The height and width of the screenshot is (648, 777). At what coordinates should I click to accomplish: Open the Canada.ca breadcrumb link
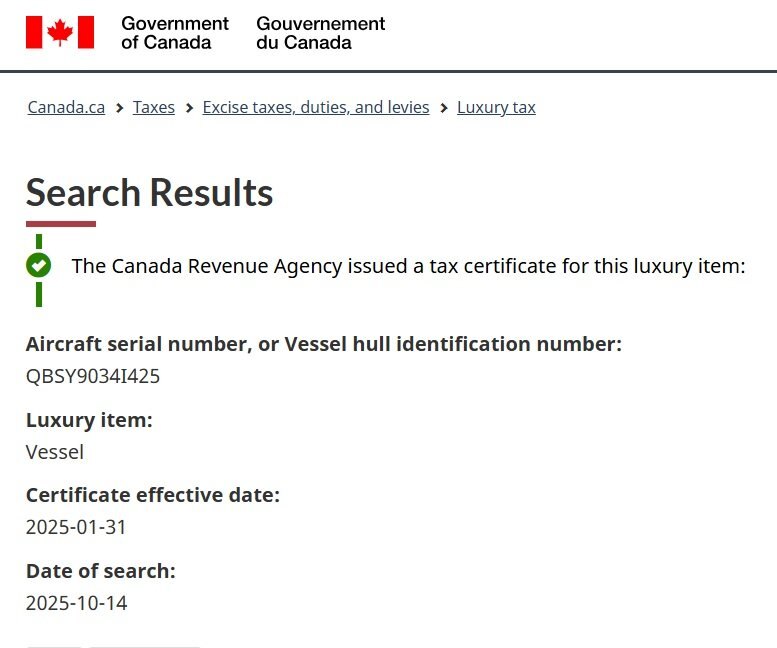tap(66, 108)
